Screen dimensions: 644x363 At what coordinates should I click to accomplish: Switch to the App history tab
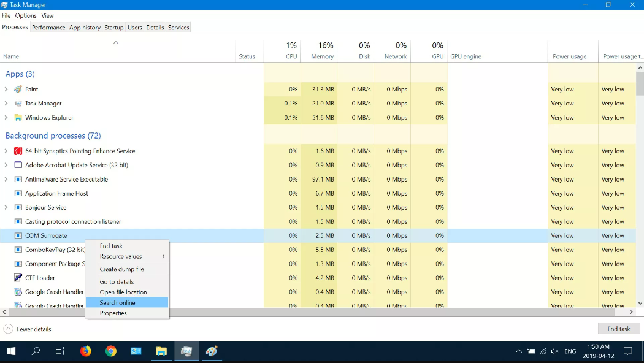85,28
